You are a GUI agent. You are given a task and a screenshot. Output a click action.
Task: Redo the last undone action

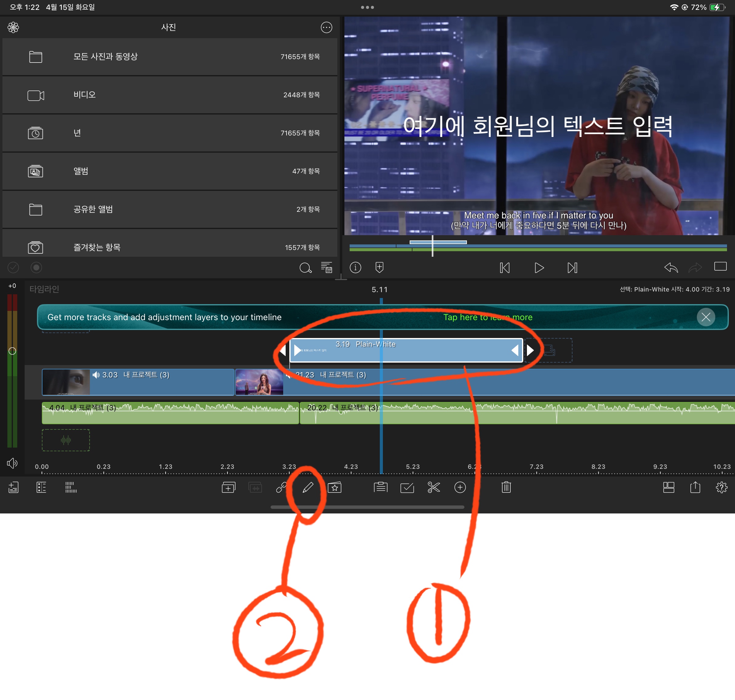(x=695, y=268)
